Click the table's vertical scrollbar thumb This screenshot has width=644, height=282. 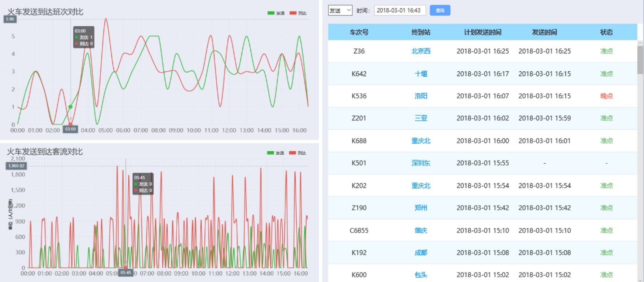[x=640, y=60]
